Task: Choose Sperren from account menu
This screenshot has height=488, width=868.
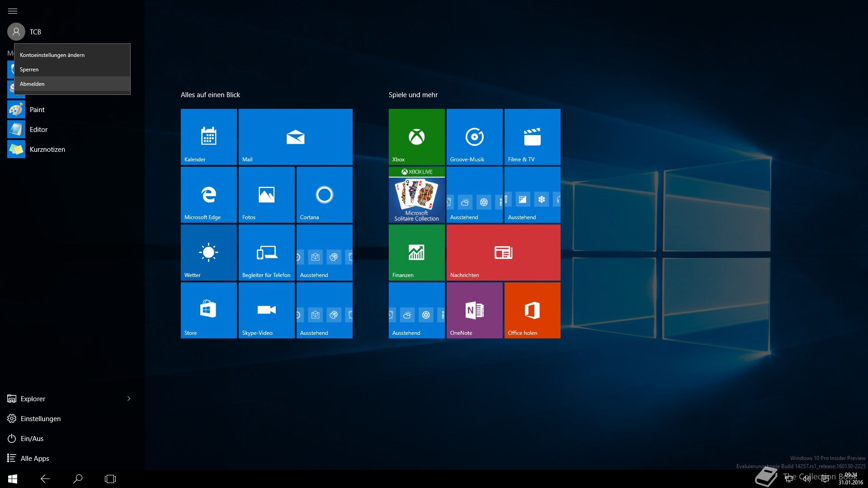Action: coord(72,70)
